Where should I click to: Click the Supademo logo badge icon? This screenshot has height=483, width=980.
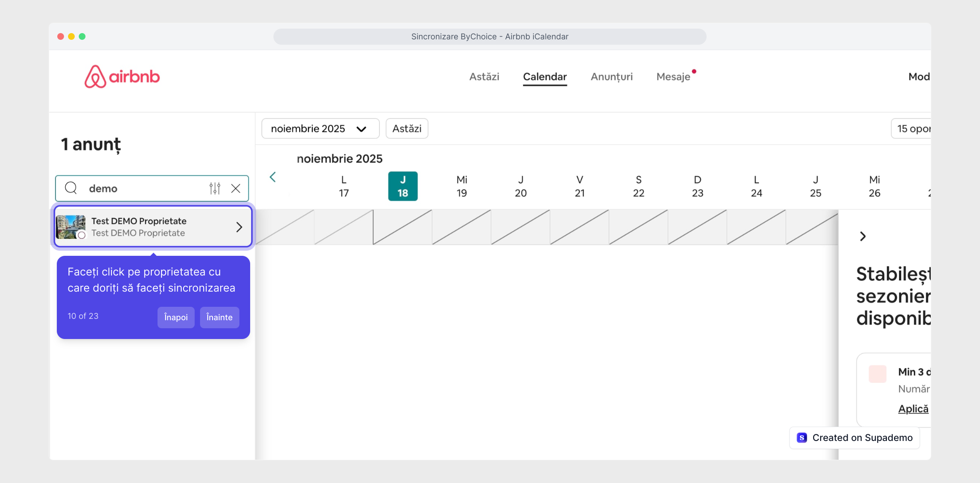[802, 438]
